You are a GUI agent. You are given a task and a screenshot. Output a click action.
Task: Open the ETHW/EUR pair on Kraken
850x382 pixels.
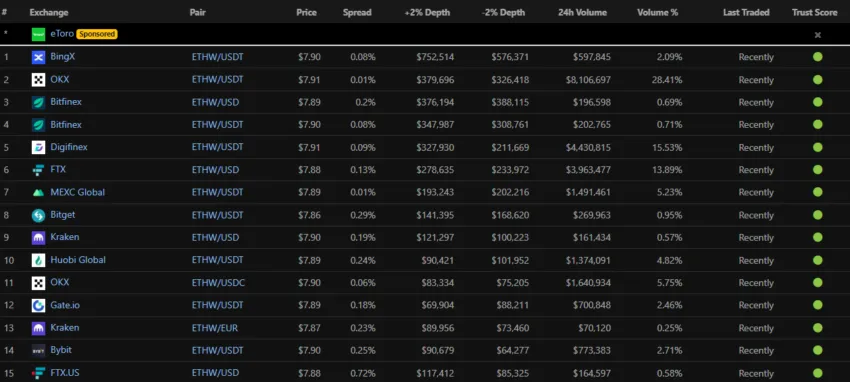pyautogui.click(x=215, y=328)
